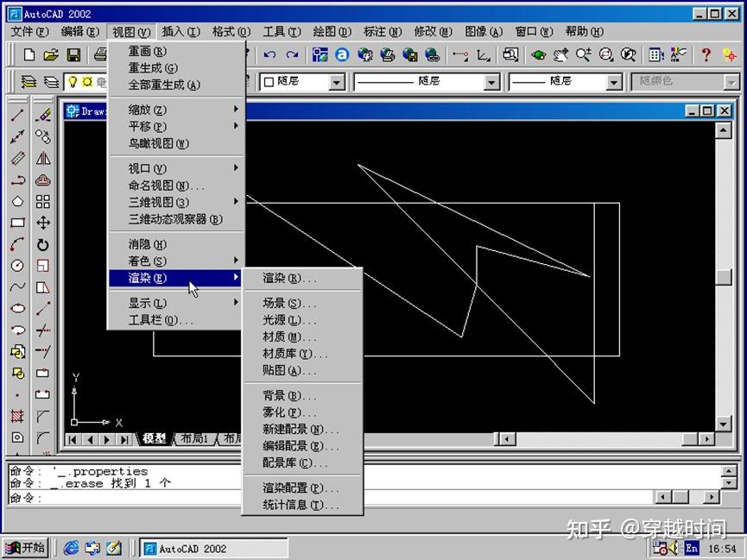Select the Line drawing tool
Image resolution: width=747 pixels, height=560 pixels.
[17, 112]
